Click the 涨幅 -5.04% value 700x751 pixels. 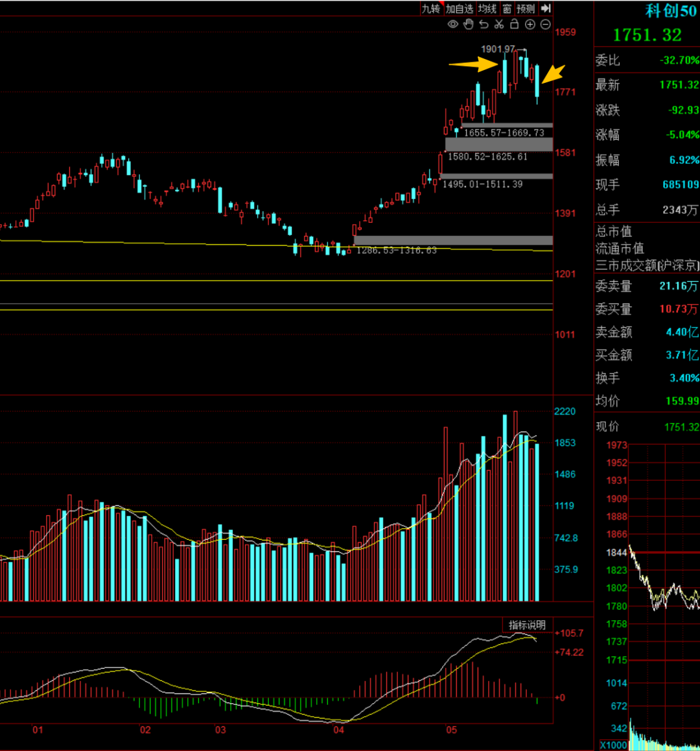click(682, 135)
